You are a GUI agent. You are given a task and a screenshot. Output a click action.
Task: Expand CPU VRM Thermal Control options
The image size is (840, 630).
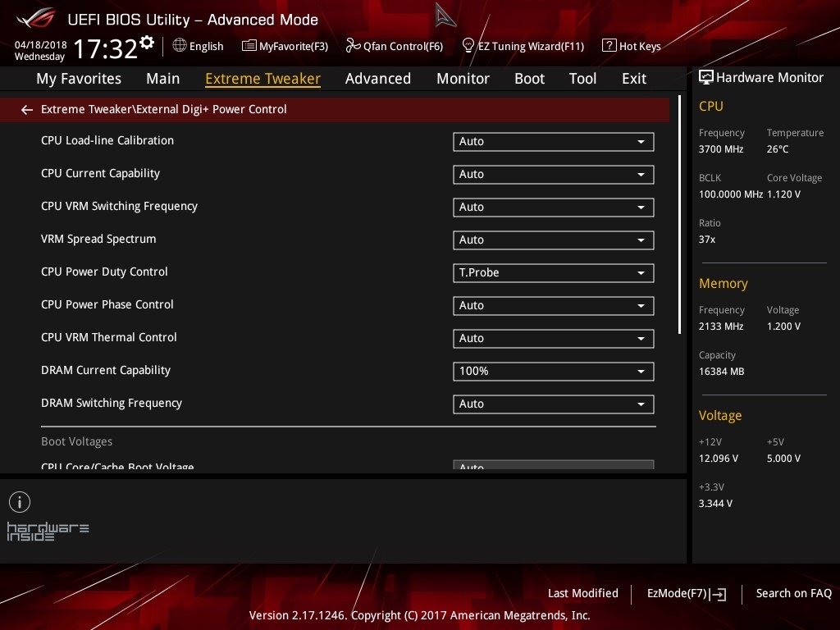(554, 339)
